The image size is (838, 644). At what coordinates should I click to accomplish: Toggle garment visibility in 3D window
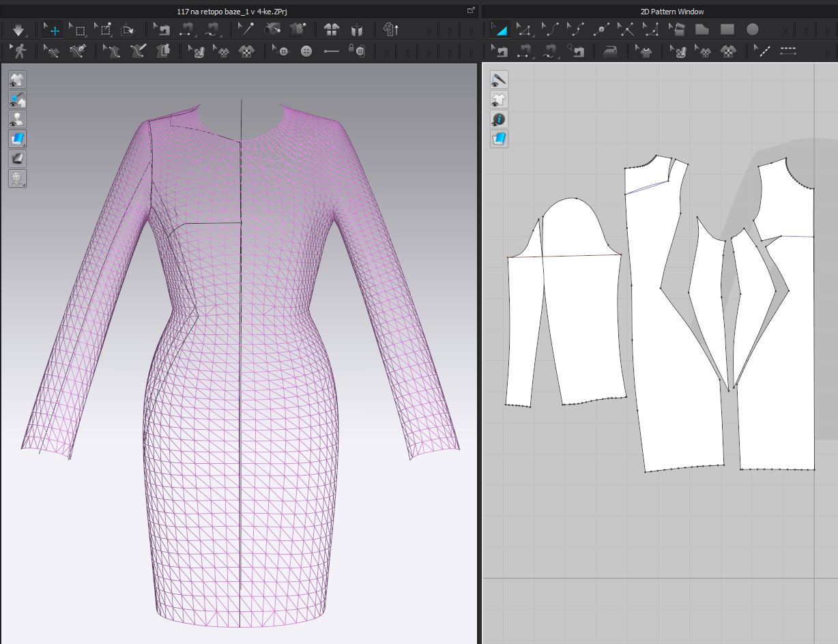(x=18, y=80)
